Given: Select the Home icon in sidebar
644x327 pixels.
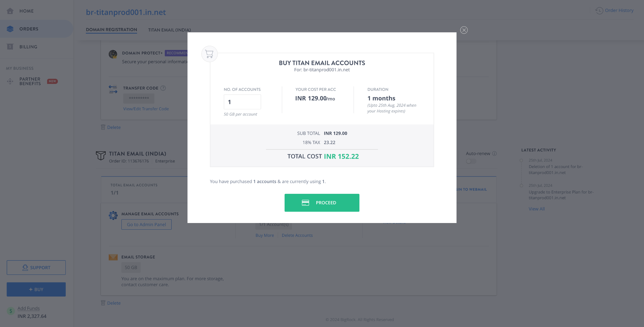Looking at the screenshot, I should 10,10.
